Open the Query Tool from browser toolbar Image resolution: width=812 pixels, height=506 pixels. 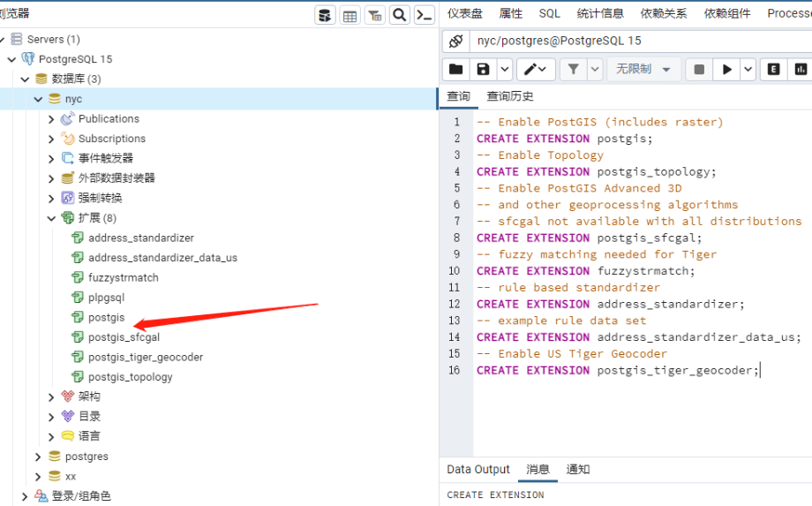coord(326,15)
